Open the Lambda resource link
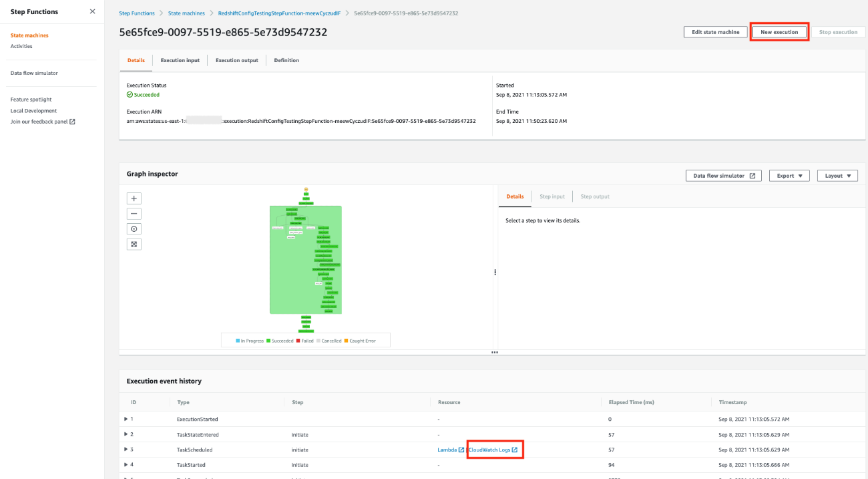Image resolution: width=868 pixels, height=479 pixels. click(x=451, y=450)
